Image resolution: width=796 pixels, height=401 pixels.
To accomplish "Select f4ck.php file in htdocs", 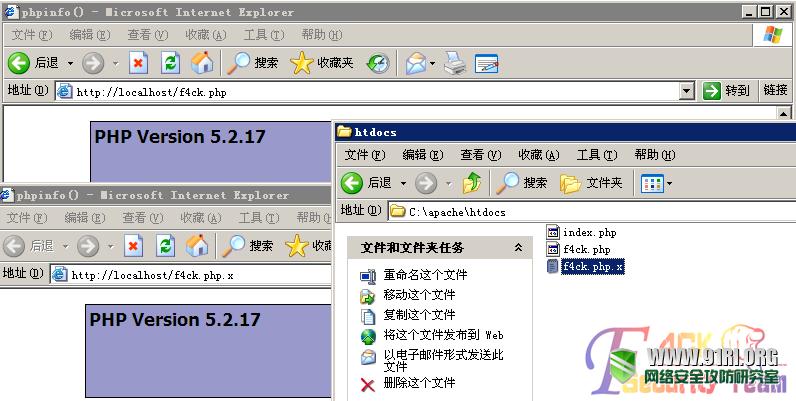I will pos(578,249).
